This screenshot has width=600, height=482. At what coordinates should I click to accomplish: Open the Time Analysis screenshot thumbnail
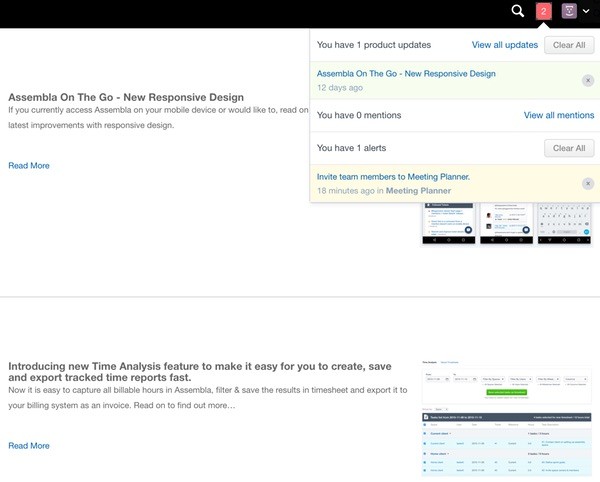click(507, 418)
